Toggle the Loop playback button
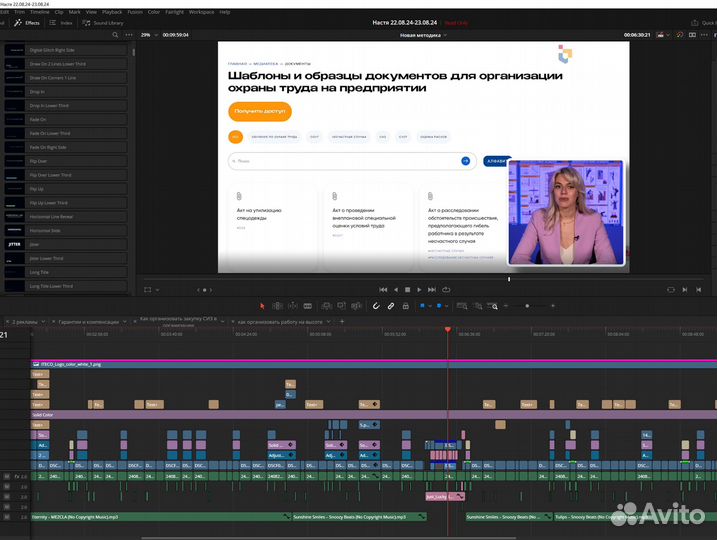 click(448, 289)
